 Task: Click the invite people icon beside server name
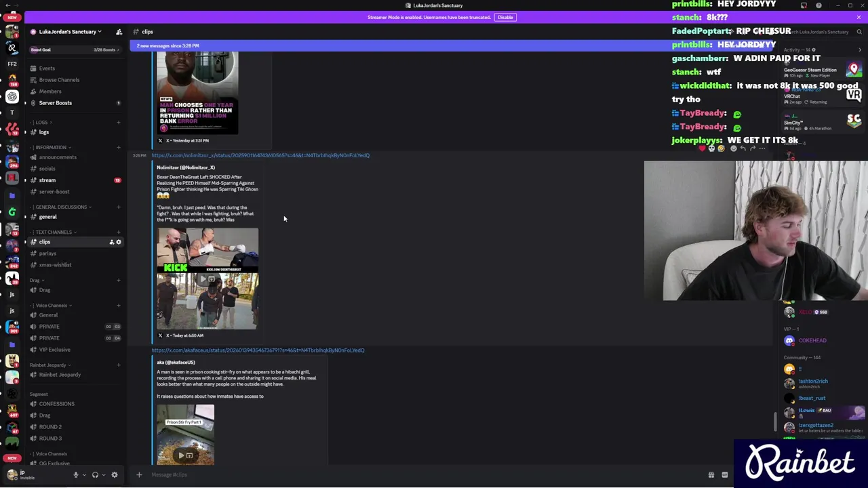click(x=119, y=32)
